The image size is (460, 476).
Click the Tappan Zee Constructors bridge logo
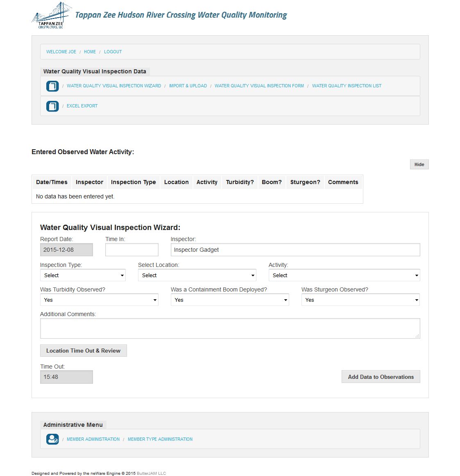coord(51,16)
